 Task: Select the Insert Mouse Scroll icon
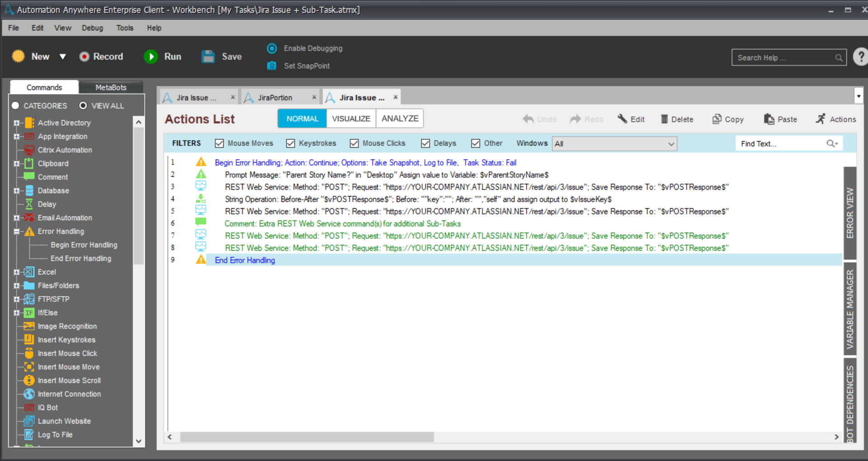click(x=29, y=380)
